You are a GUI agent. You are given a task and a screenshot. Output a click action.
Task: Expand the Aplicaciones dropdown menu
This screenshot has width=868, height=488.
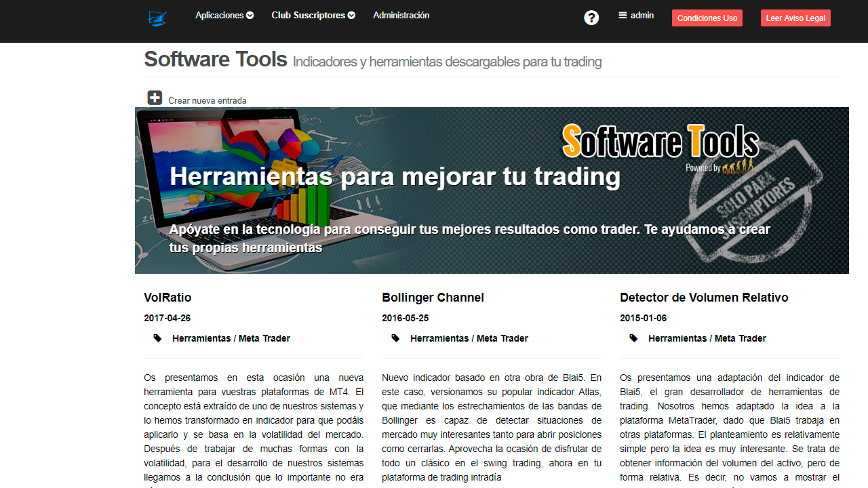click(224, 15)
